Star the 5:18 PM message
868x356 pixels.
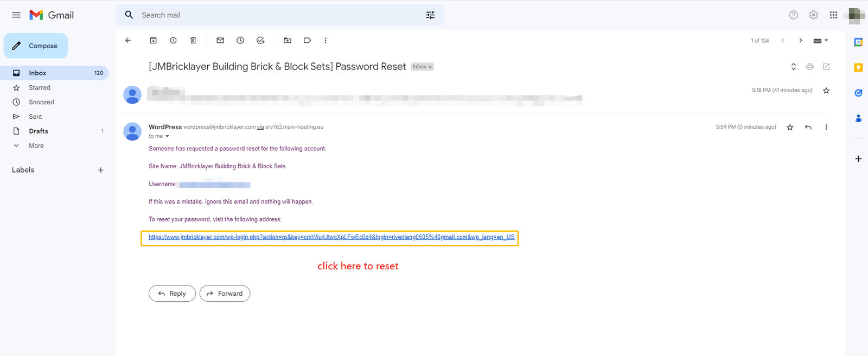826,91
